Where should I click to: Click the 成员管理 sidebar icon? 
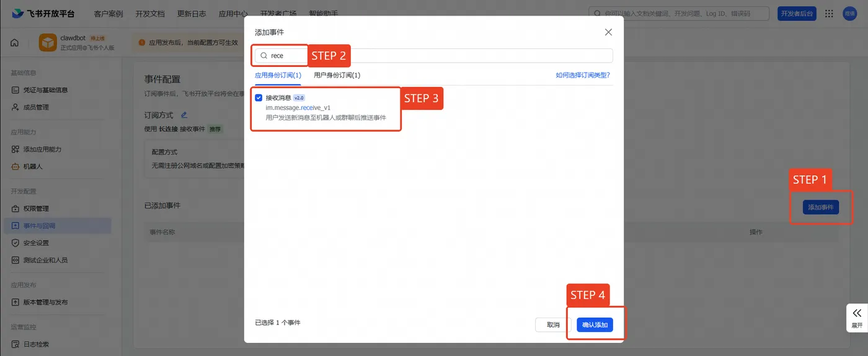(15, 107)
